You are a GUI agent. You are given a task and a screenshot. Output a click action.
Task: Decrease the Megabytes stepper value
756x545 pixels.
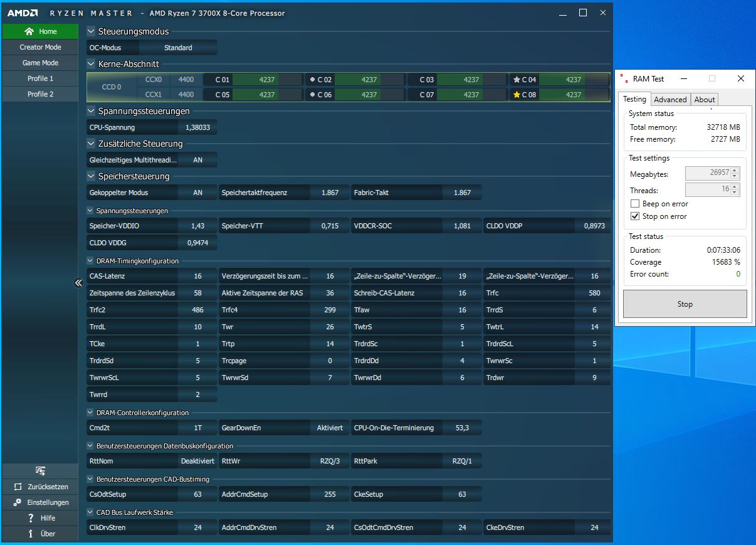click(x=735, y=176)
